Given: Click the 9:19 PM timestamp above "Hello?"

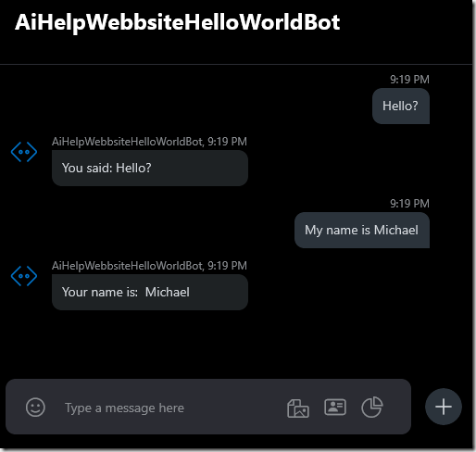Looking at the screenshot, I should point(409,80).
